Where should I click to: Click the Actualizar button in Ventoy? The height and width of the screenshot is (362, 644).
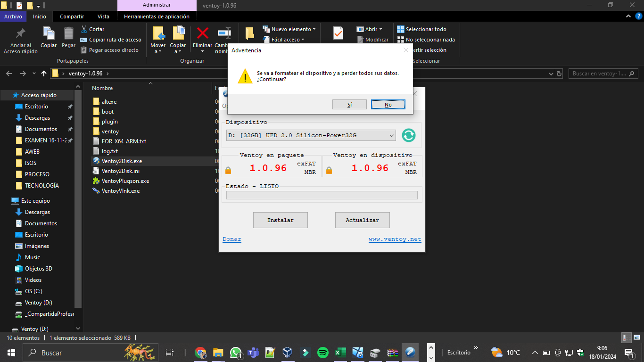pos(362,220)
